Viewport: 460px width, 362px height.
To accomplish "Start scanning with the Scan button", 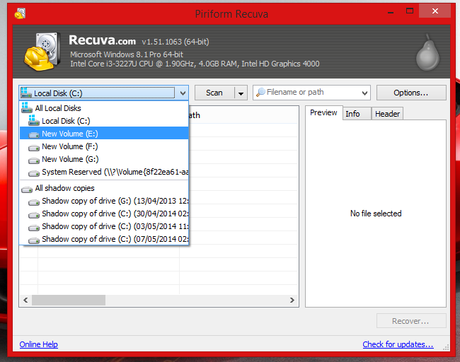I will click(x=214, y=93).
